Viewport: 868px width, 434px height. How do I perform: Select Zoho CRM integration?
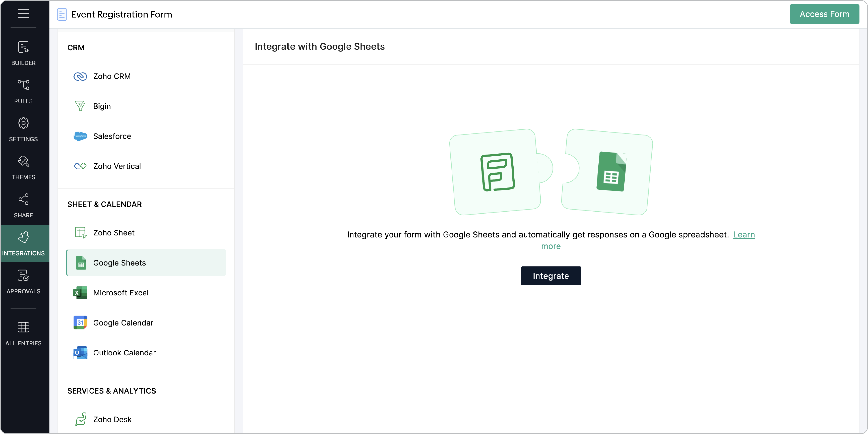pos(112,76)
